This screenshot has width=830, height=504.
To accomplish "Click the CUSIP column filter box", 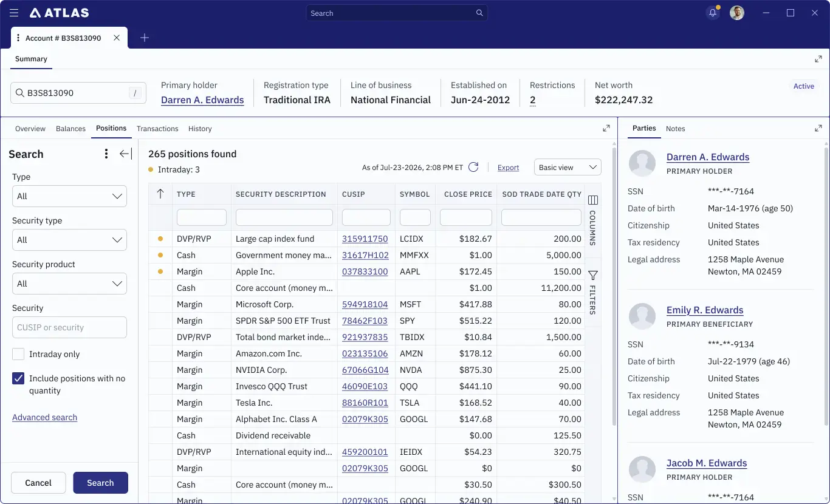I will (366, 217).
